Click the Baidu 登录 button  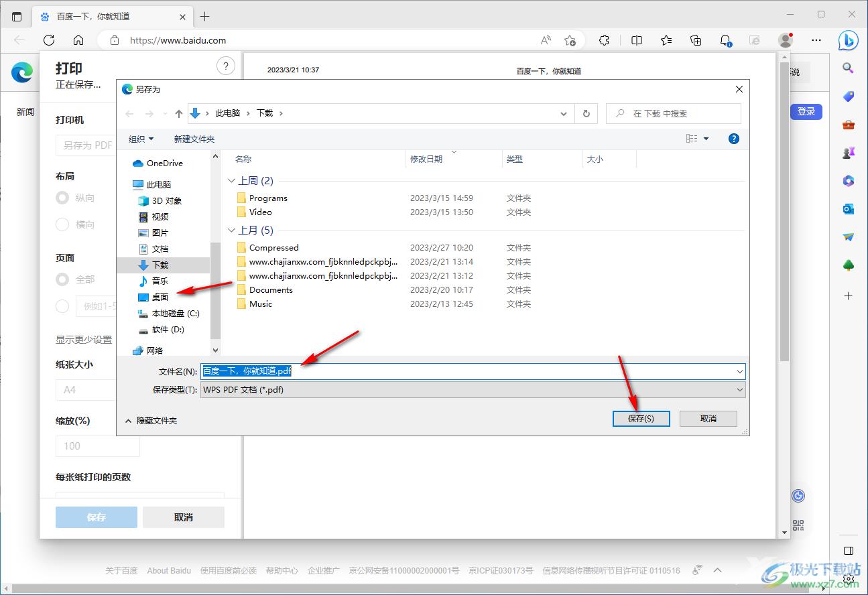pyautogui.click(x=806, y=111)
